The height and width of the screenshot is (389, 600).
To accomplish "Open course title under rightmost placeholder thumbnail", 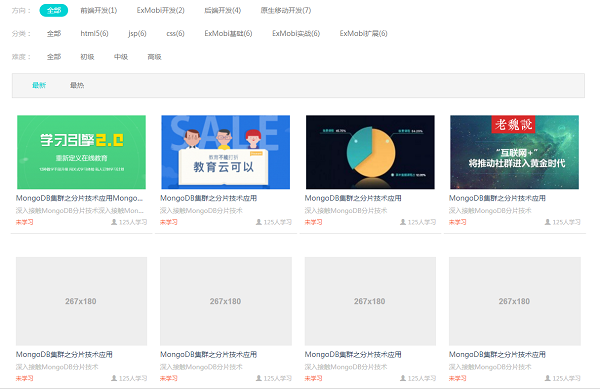I will (497, 355).
